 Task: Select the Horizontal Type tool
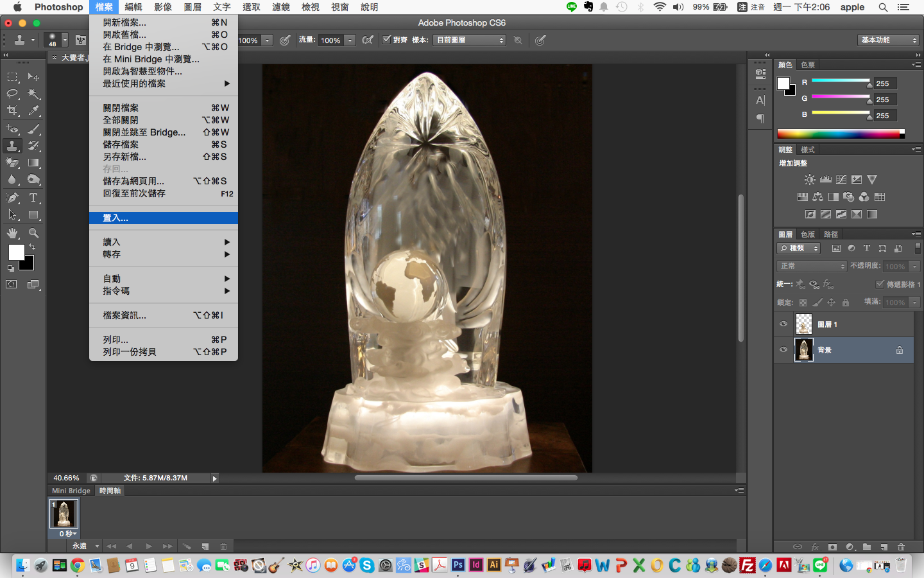coord(33,198)
